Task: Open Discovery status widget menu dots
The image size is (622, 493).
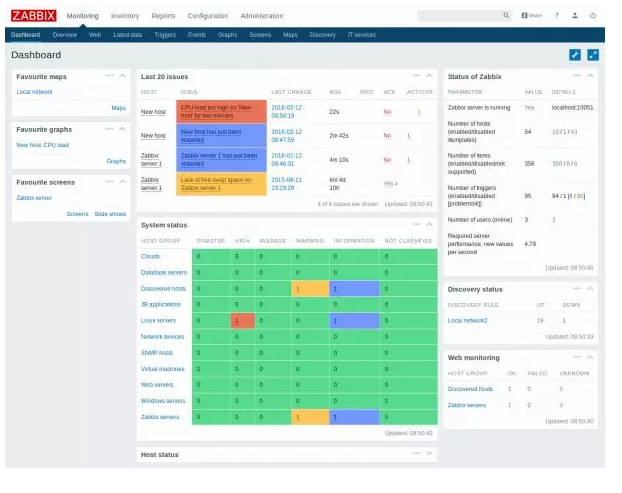Action: coord(577,288)
